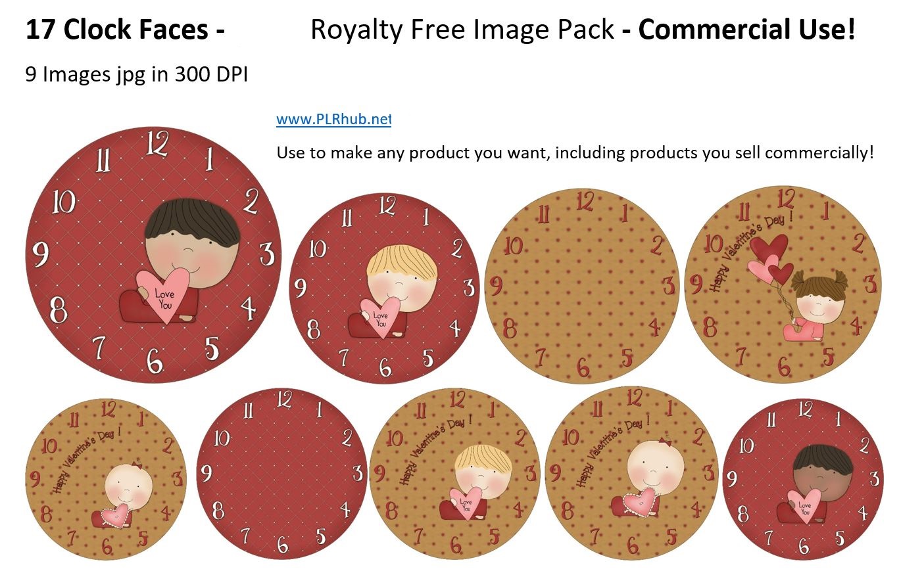
Task: Click the 'Commercial Use!' bold text
Action: (x=747, y=30)
